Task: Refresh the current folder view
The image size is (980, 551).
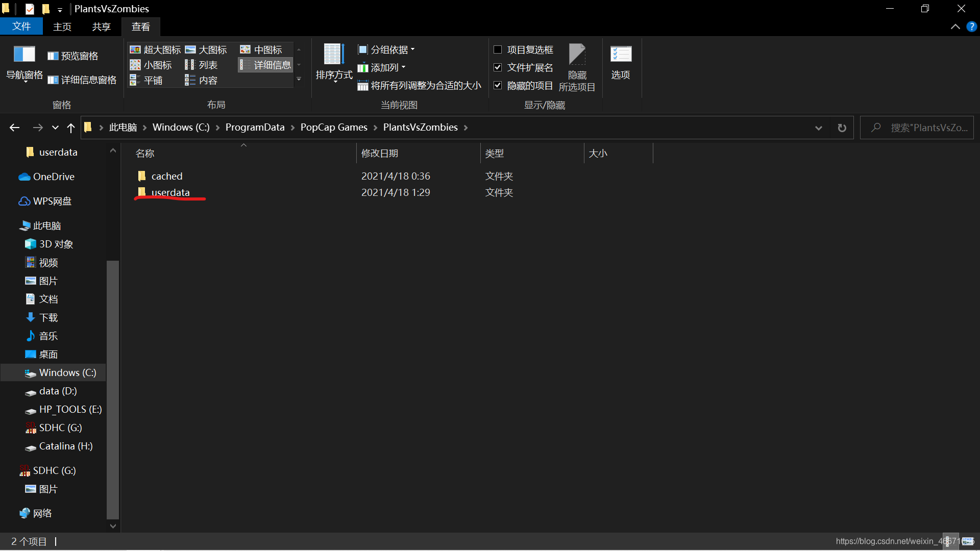Action: click(842, 128)
